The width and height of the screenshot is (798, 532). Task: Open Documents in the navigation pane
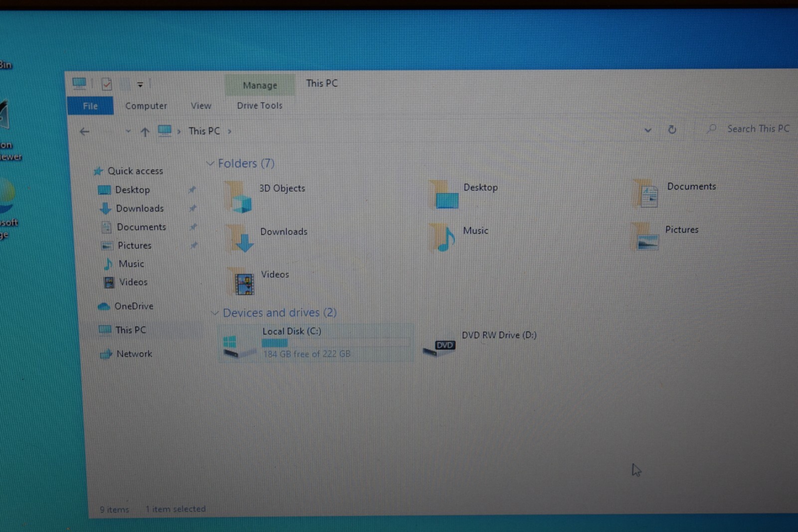[141, 227]
